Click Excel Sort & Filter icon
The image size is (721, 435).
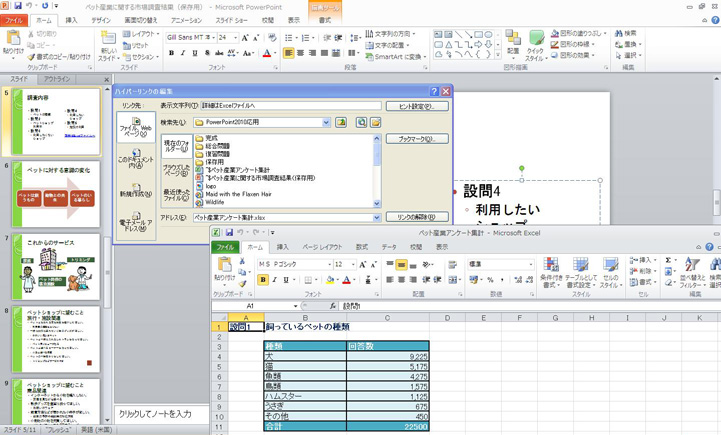[x=692, y=265]
